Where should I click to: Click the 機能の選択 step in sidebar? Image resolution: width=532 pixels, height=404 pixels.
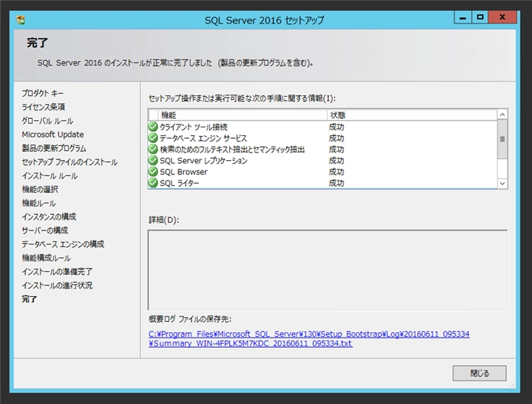pos(40,189)
